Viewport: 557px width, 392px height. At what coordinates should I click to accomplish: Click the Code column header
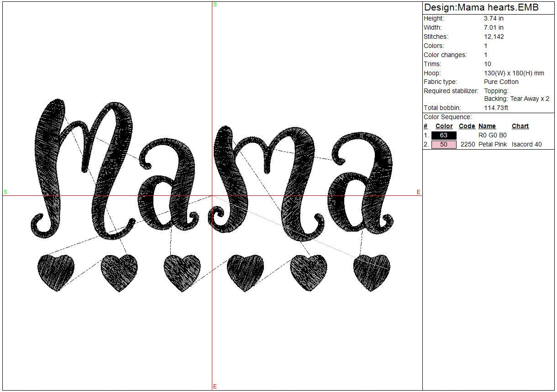tap(467, 126)
